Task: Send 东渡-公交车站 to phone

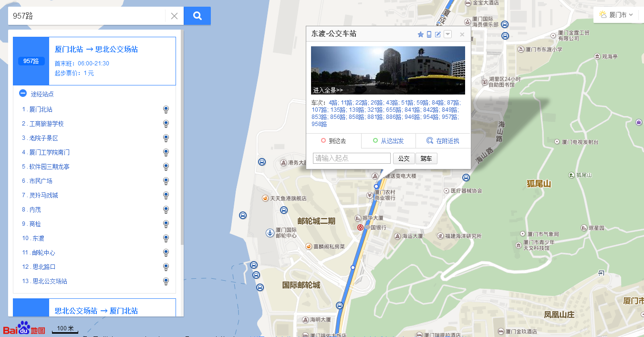Action: pos(429,34)
